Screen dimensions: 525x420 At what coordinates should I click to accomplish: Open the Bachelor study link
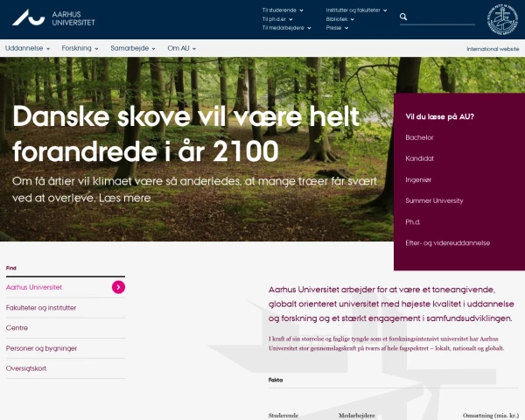[419, 137]
